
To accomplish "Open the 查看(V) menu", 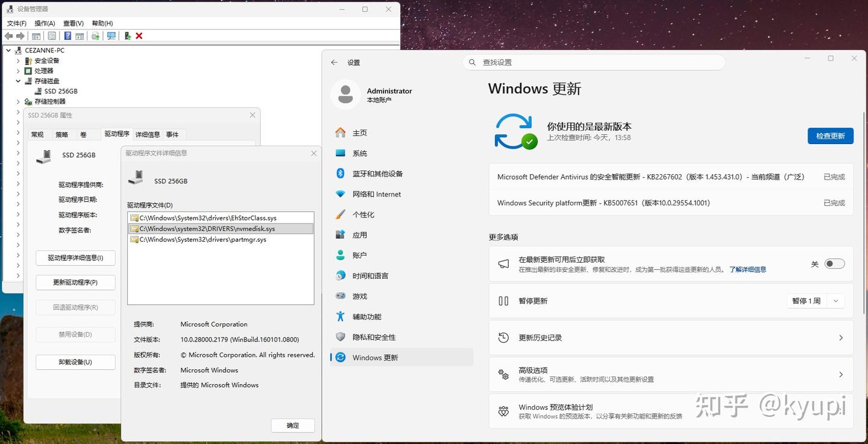I will (x=74, y=23).
